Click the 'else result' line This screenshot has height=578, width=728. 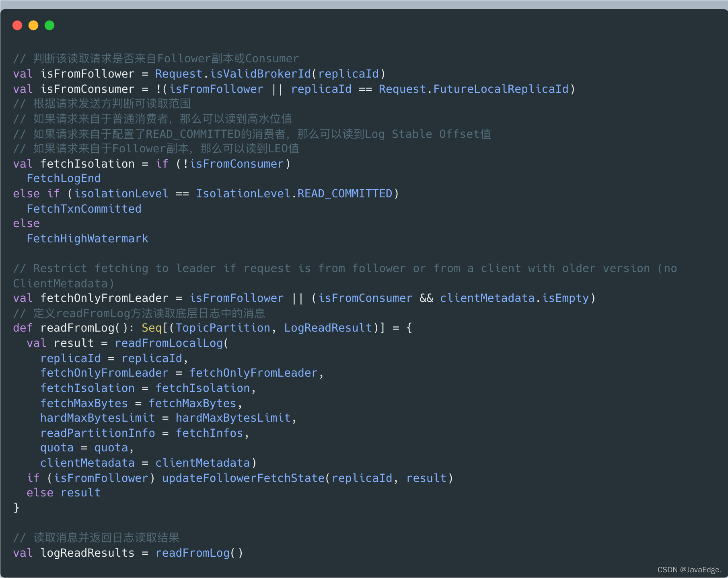[64, 493]
